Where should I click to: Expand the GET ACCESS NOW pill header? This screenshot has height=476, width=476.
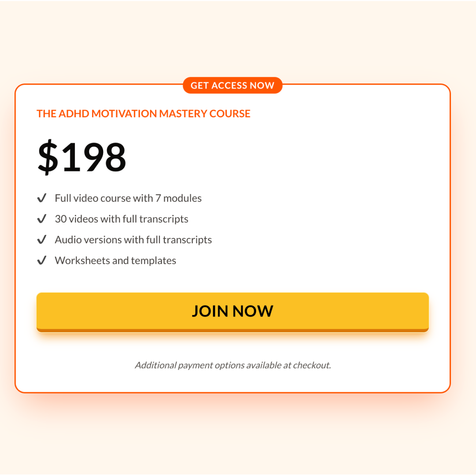pyautogui.click(x=233, y=85)
